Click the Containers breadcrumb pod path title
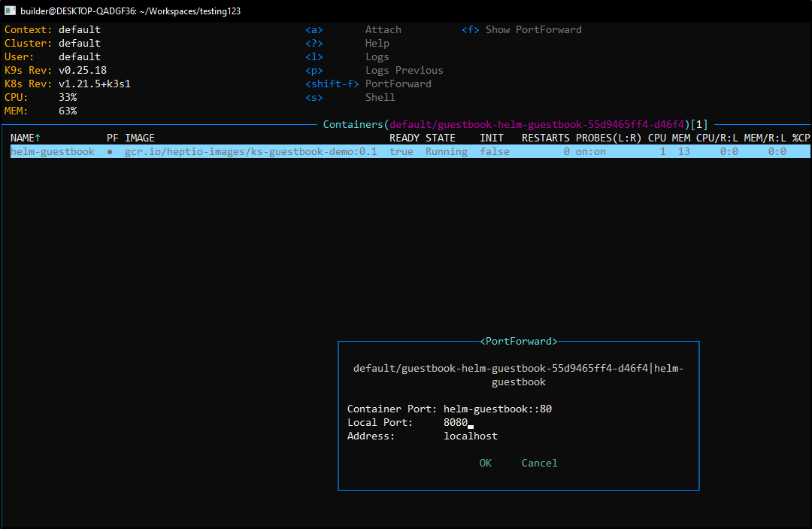This screenshot has height=529, width=812. click(x=515, y=124)
